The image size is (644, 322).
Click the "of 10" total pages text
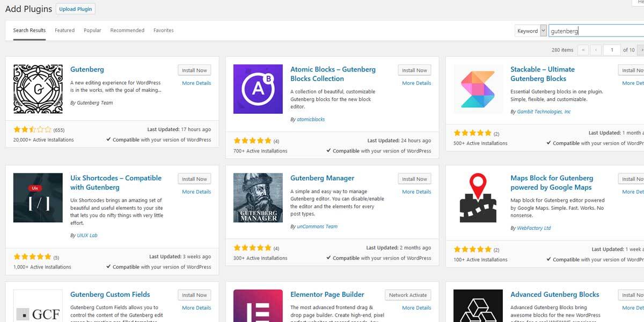(x=629, y=50)
